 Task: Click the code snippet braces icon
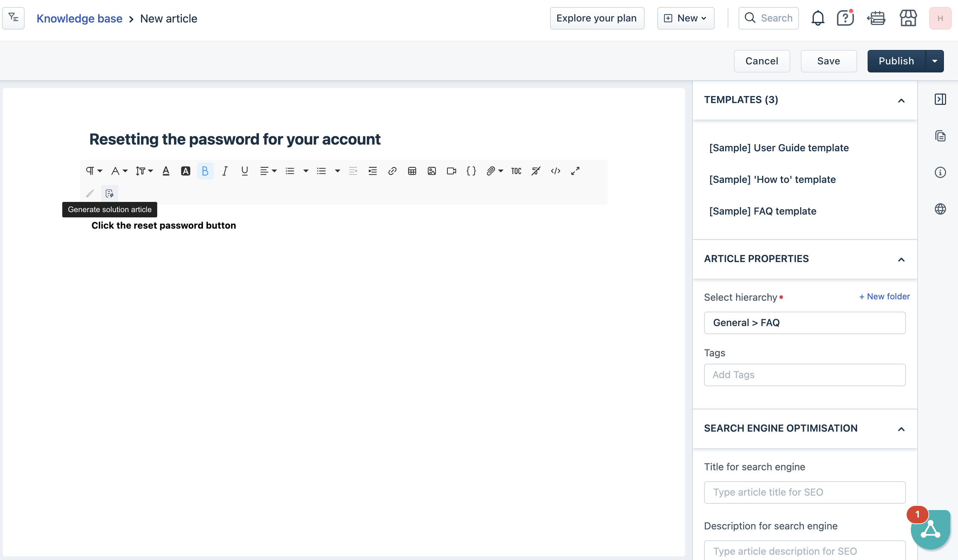[x=471, y=171]
